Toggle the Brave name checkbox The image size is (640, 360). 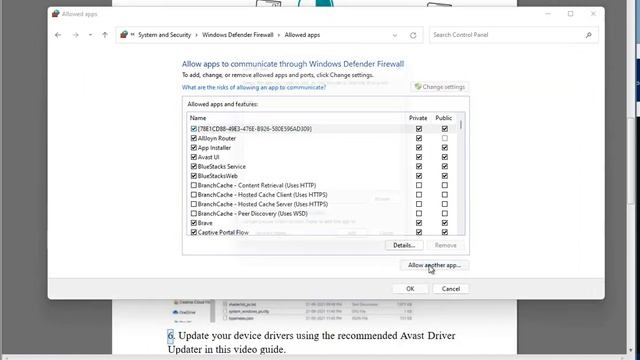(194, 223)
